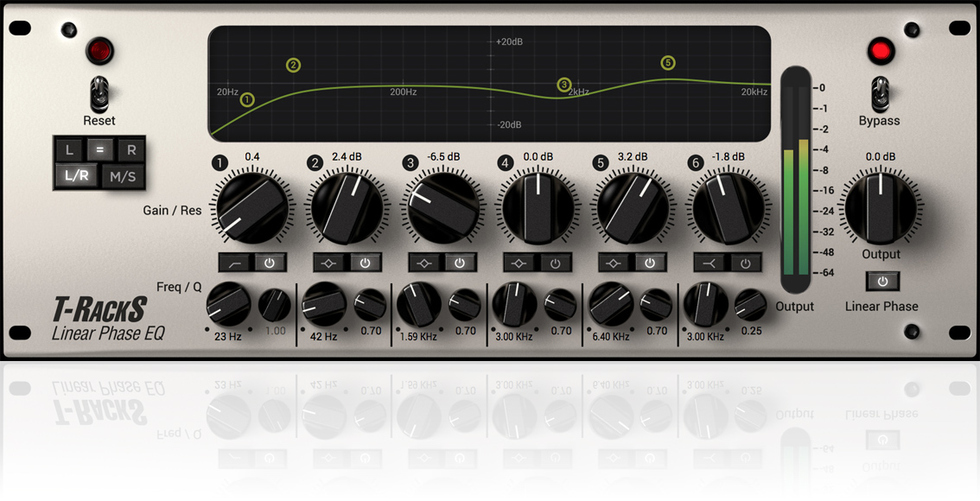Select the peak shape icon for band 5
Viewport: 980px width, 501px height.
tap(614, 262)
